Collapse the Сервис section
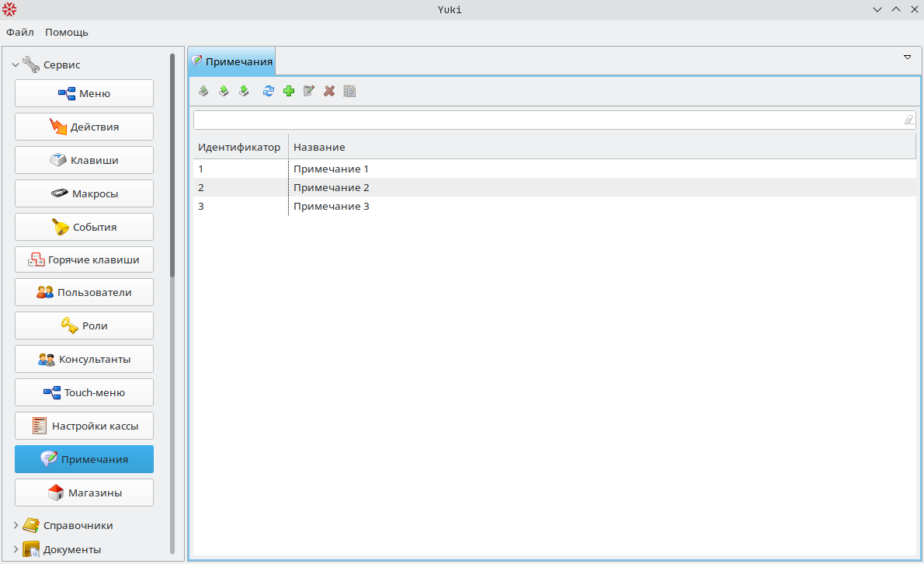This screenshot has height=564, width=924. coord(16,65)
